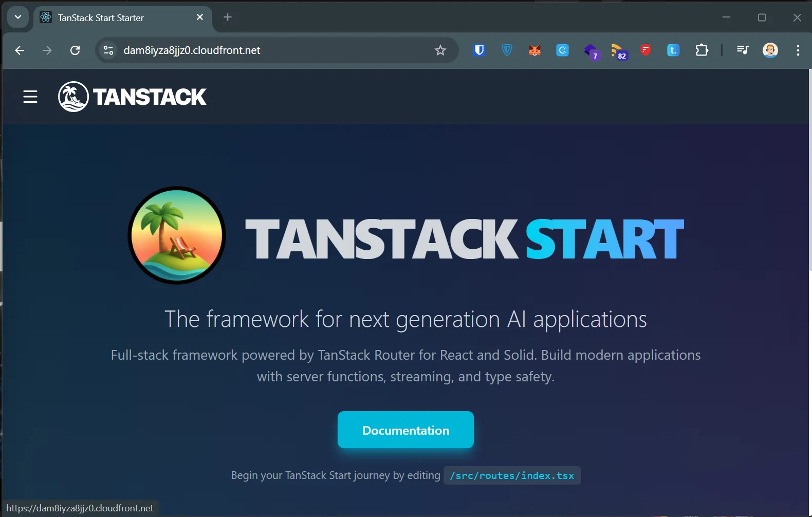Close the TanStack Start Starter tab

tap(200, 17)
